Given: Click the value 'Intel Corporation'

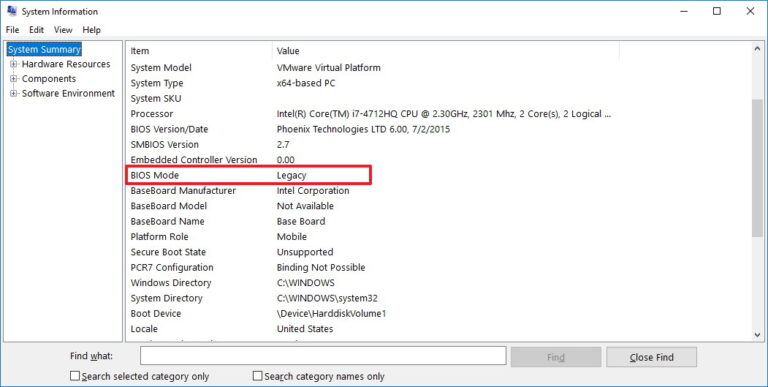Looking at the screenshot, I should tap(313, 191).
